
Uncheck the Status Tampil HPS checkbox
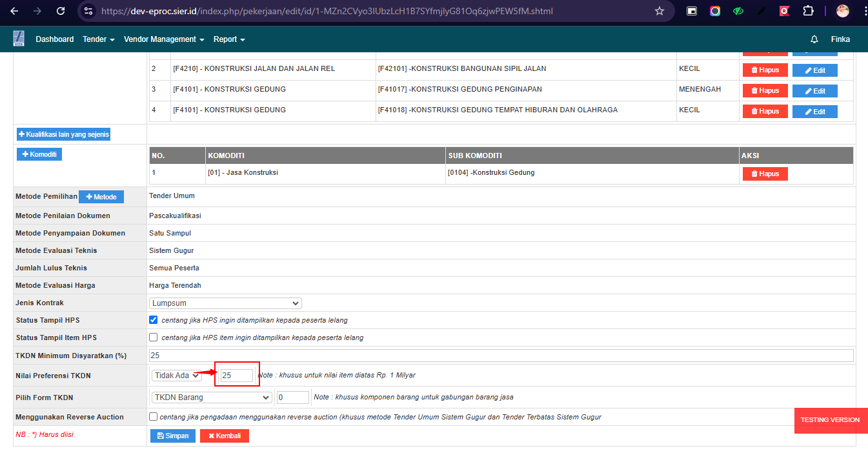pyautogui.click(x=153, y=320)
